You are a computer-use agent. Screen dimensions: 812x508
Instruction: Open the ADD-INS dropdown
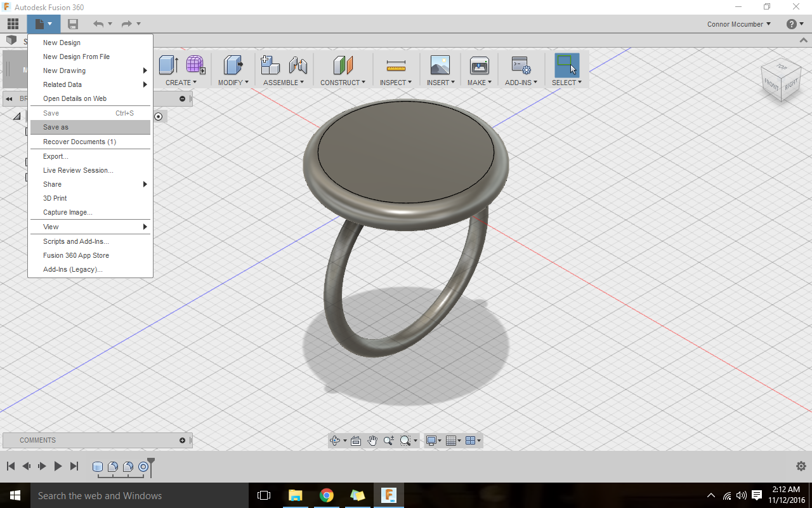(x=521, y=83)
